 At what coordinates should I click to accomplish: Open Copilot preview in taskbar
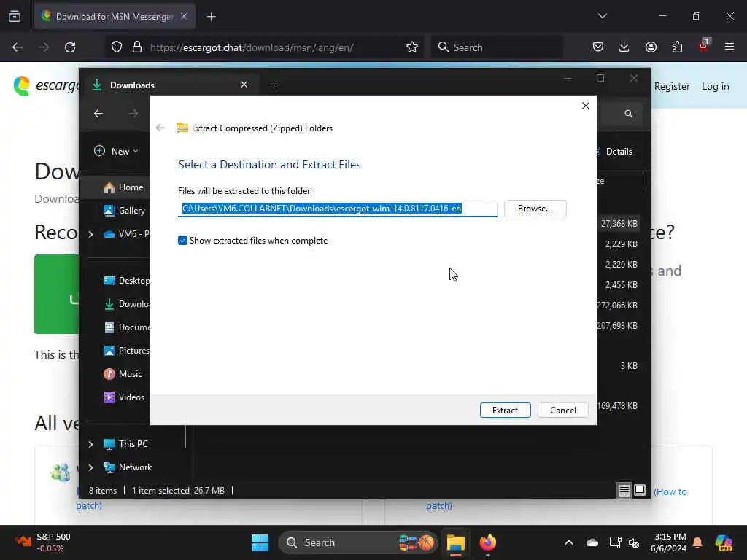724,542
